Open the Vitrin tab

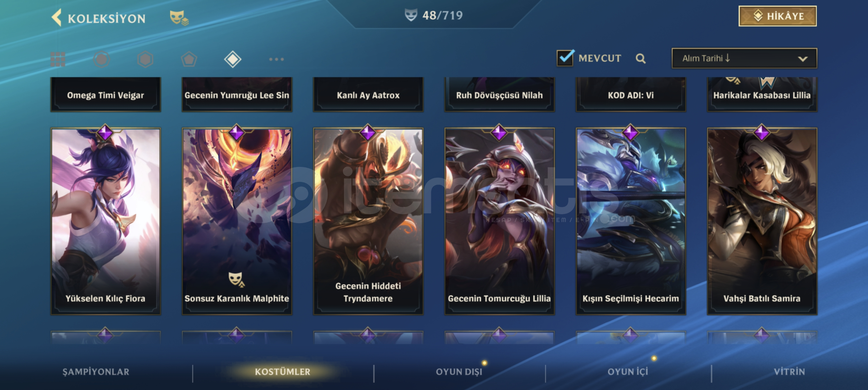[x=790, y=372]
